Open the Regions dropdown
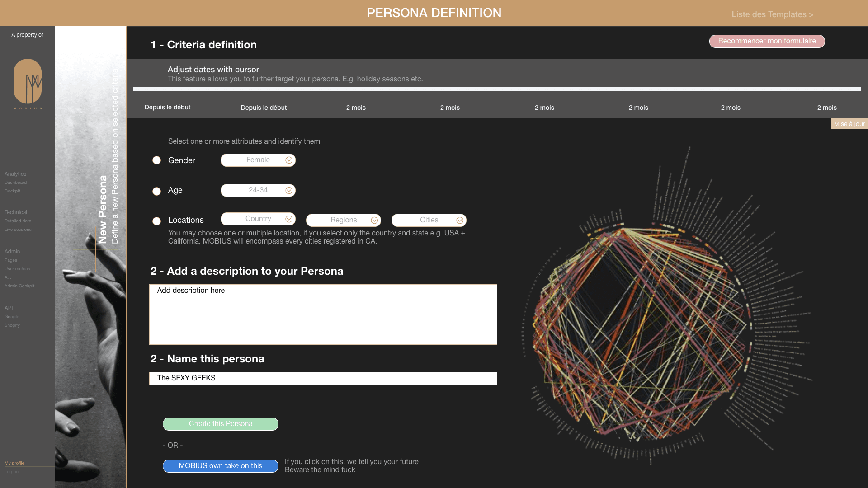 click(343, 220)
